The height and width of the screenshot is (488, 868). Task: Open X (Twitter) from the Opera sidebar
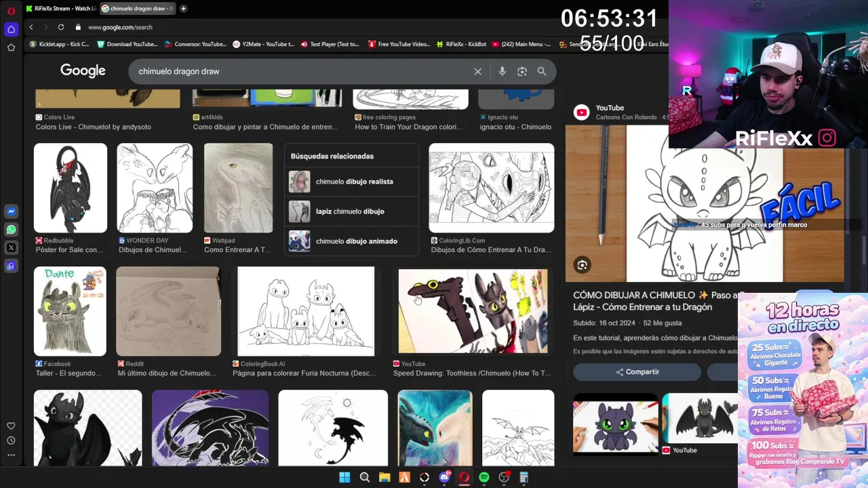(x=11, y=248)
